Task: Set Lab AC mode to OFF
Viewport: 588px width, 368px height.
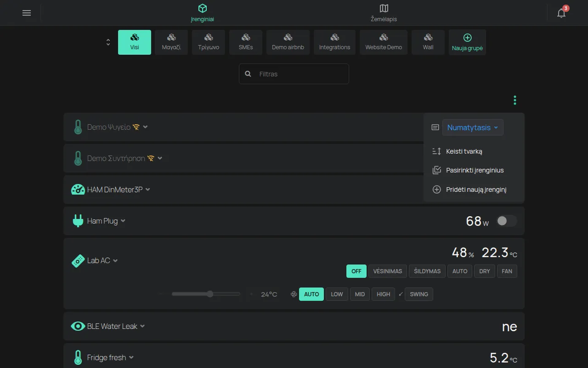Action: tap(356, 271)
